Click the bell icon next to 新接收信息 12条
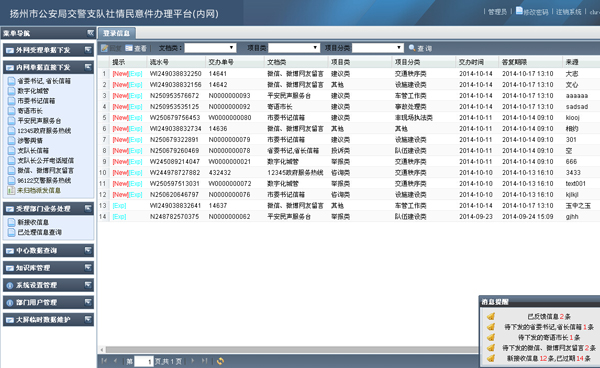Image resolution: width=600 pixels, height=368 pixels. 491,358
